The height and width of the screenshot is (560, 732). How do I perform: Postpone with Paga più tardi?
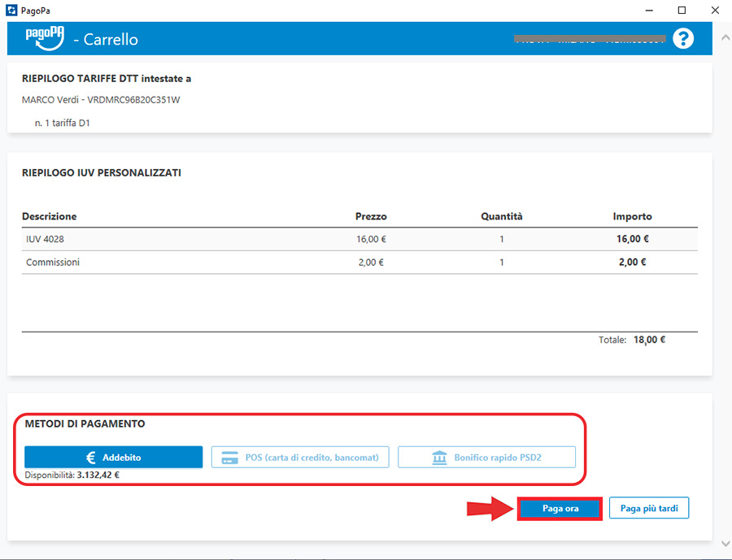pyautogui.click(x=649, y=508)
